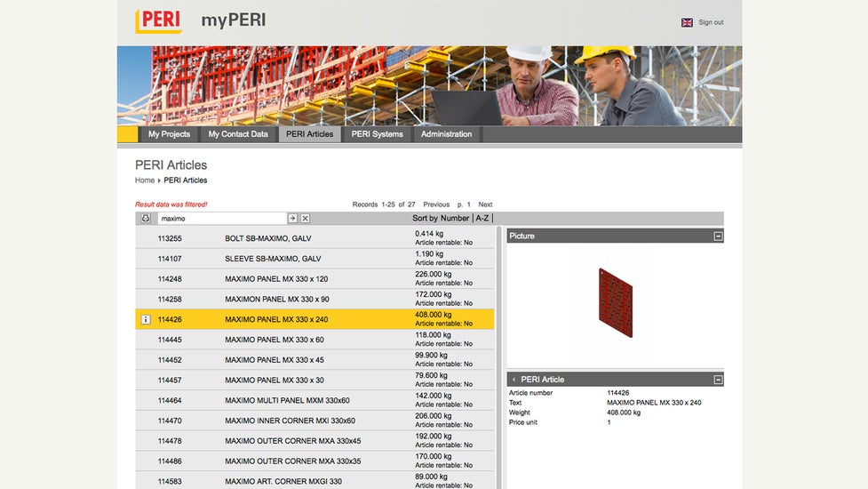The image size is (868, 489).
Task: Open the My Projects tab
Action: (x=169, y=134)
